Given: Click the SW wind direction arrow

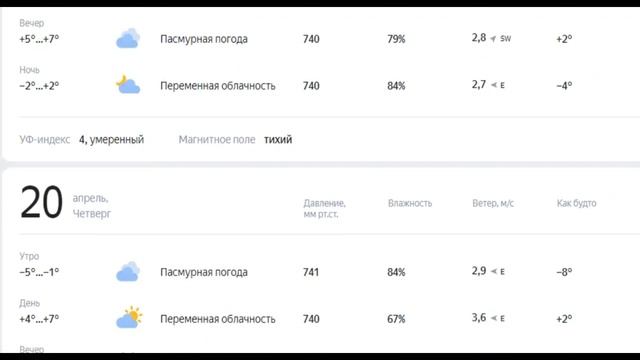Looking at the screenshot, I should click(493, 39).
